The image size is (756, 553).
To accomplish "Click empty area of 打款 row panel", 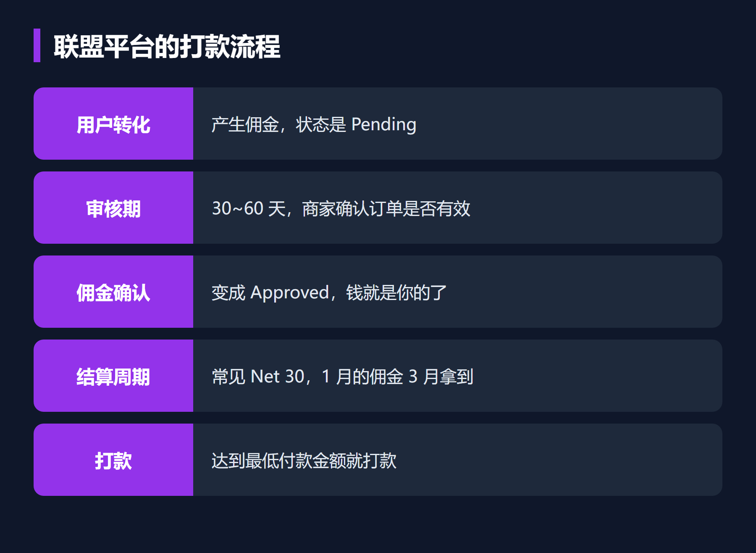I will [x=559, y=460].
